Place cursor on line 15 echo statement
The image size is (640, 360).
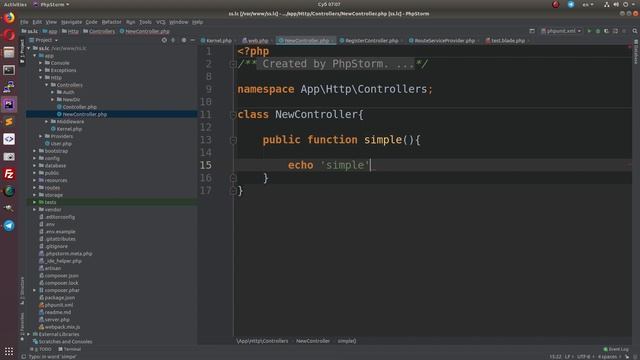(x=329, y=165)
